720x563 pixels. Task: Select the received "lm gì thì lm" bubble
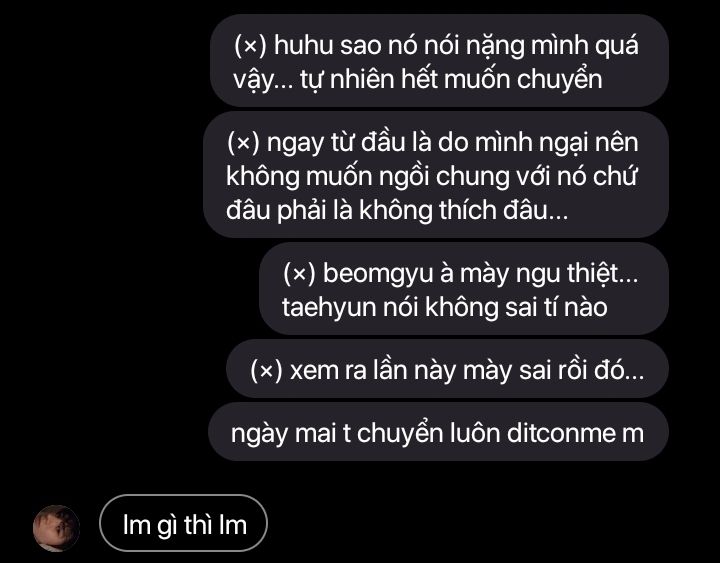click(x=183, y=523)
